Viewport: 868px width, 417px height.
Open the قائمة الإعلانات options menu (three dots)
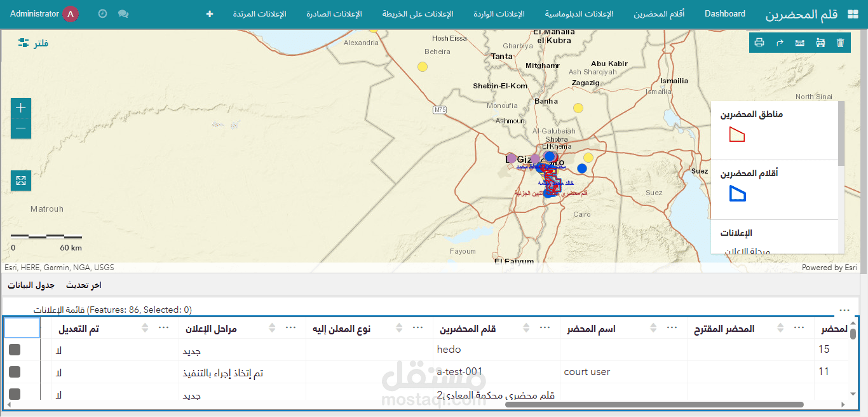[x=844, y=310]
